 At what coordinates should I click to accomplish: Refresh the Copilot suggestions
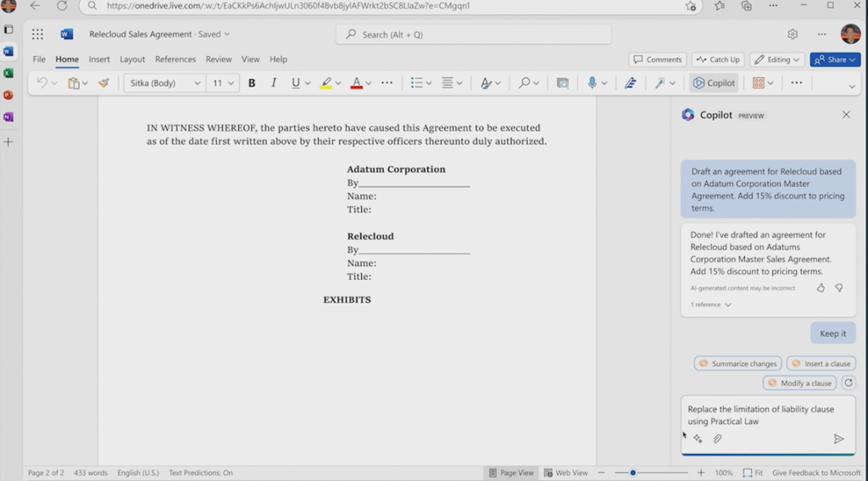point(849,383)
